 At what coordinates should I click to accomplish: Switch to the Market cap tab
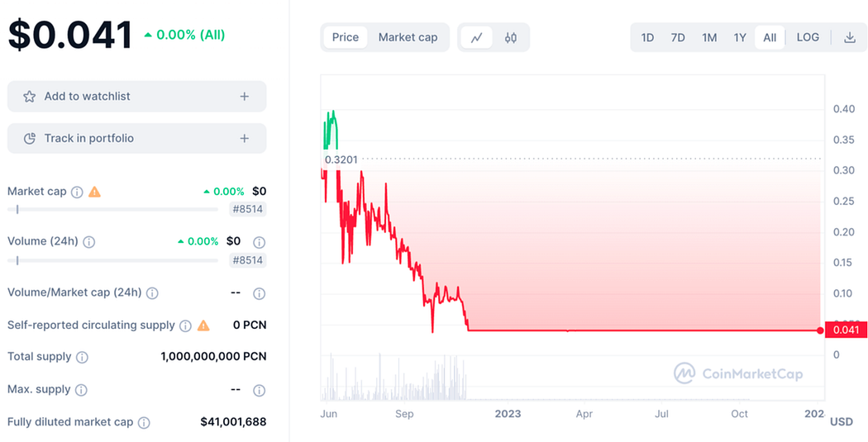pyautogui.click(x=408, y=37)
